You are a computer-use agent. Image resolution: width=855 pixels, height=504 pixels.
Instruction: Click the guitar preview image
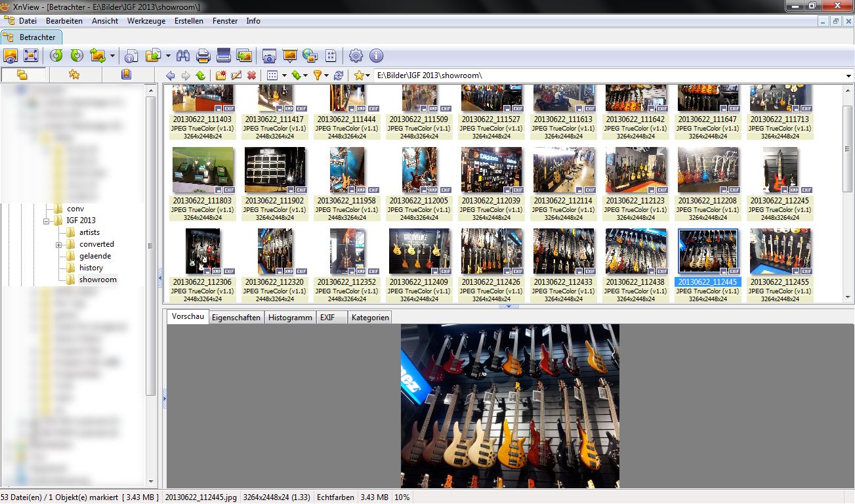510,406
